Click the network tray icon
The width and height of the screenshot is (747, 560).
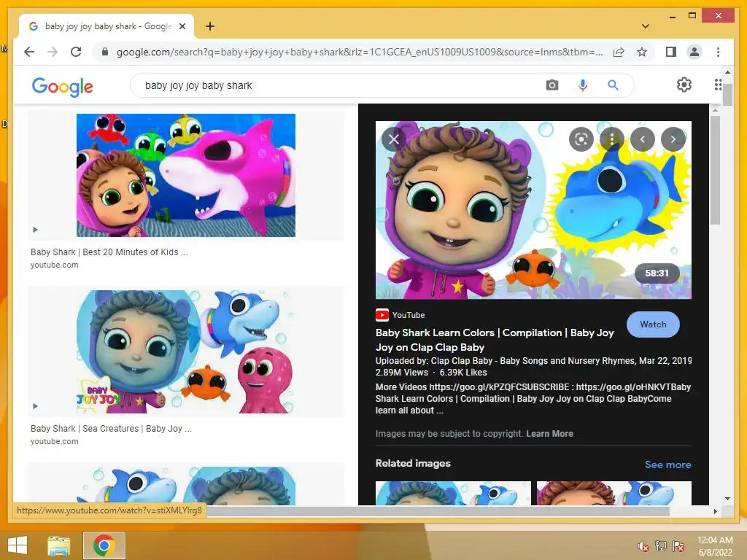point(660,545)
